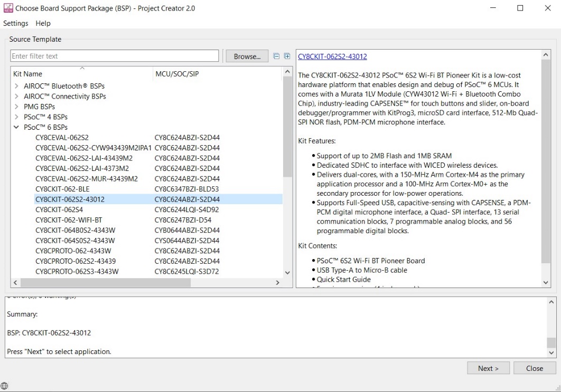
Task: Click summary log scrollbar thumb
Action: point(551,343)
